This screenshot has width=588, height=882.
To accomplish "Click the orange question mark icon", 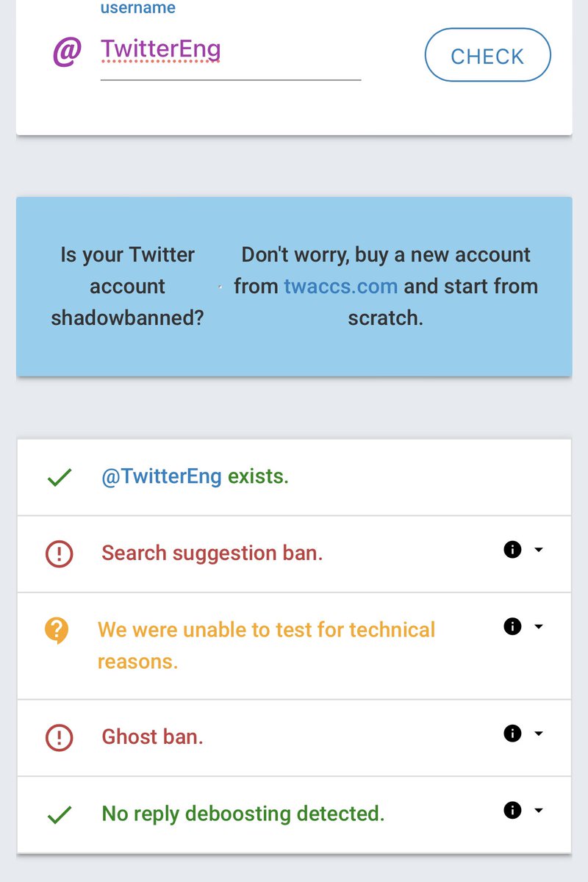I will [x=57, y=631].
